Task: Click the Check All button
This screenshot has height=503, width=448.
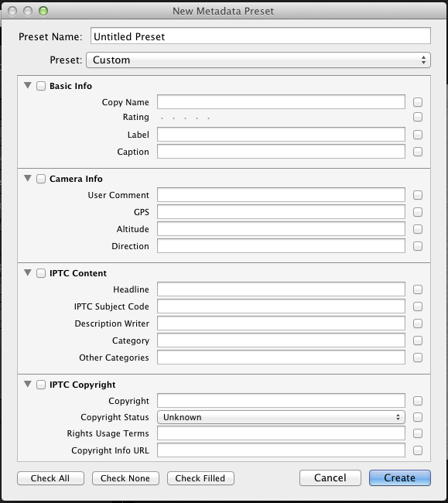Action: click(x=50, y=478)
